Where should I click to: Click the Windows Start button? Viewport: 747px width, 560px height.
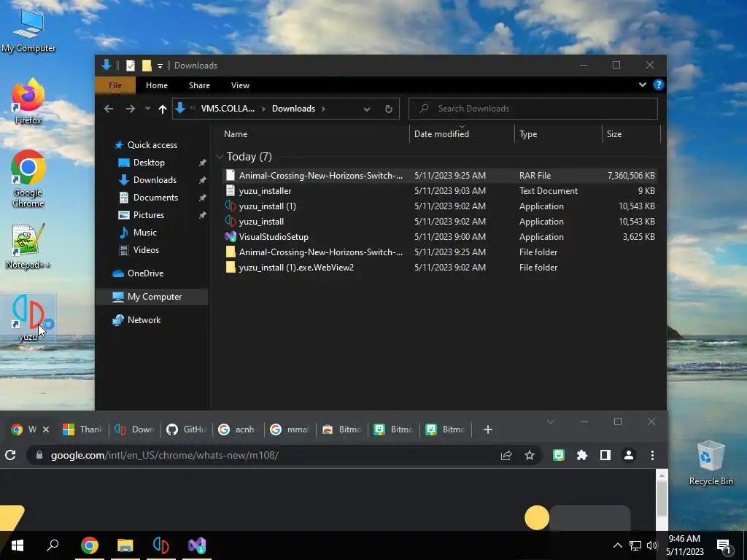pyautogui.click(x=18, y=545)
